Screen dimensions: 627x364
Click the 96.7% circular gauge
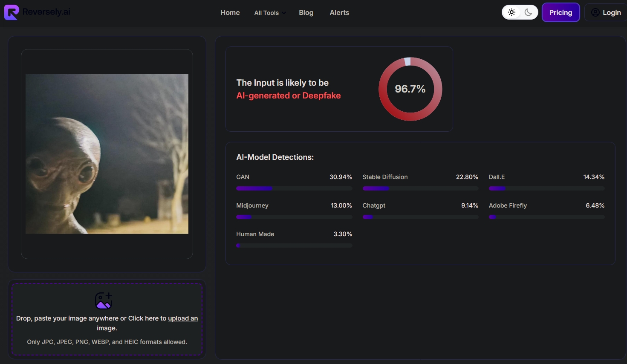tap(410, 89)
